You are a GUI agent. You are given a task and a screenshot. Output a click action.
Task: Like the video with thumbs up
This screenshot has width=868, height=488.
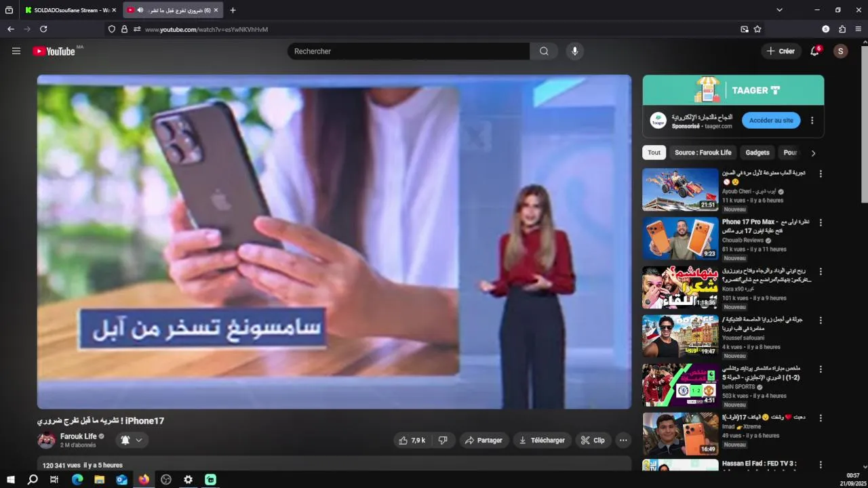412,440
